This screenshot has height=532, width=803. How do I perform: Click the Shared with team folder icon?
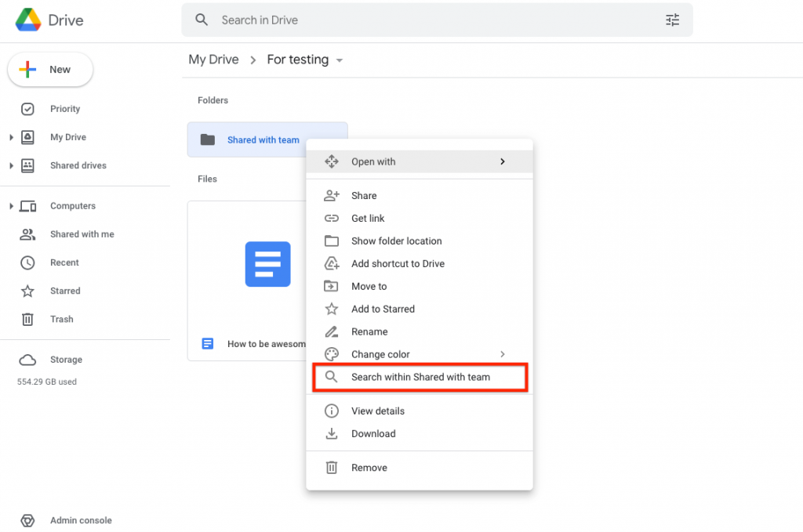click(x=207, y=139)
